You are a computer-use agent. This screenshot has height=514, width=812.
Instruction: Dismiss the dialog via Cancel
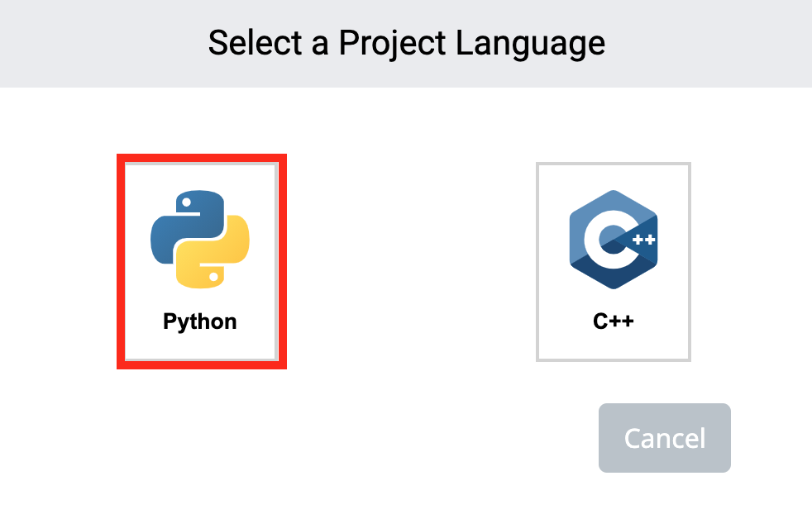664,438
